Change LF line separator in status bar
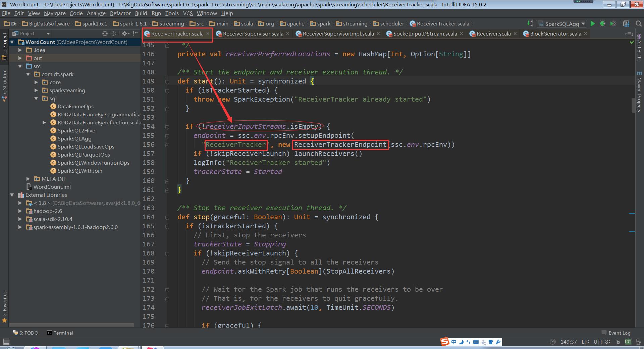644x349 pixels. (x=585, y=342)
